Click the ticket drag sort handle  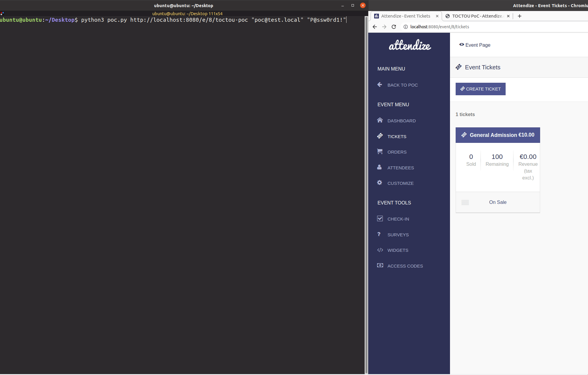point(465,203)
